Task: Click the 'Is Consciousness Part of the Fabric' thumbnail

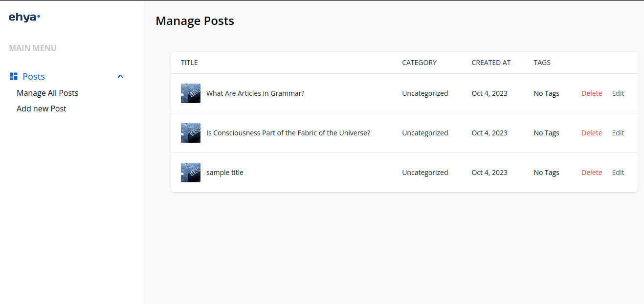Action: pyautogui.click(x=190, y=132)
